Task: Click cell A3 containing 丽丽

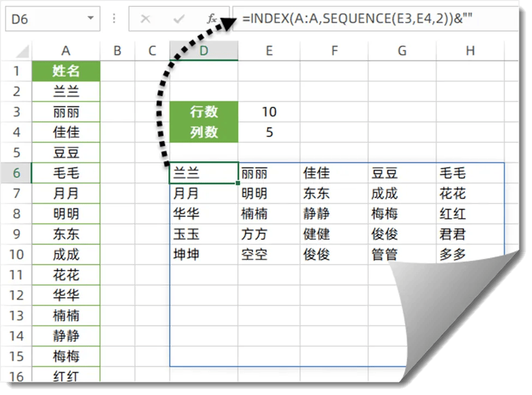Action: coord(66,112)
